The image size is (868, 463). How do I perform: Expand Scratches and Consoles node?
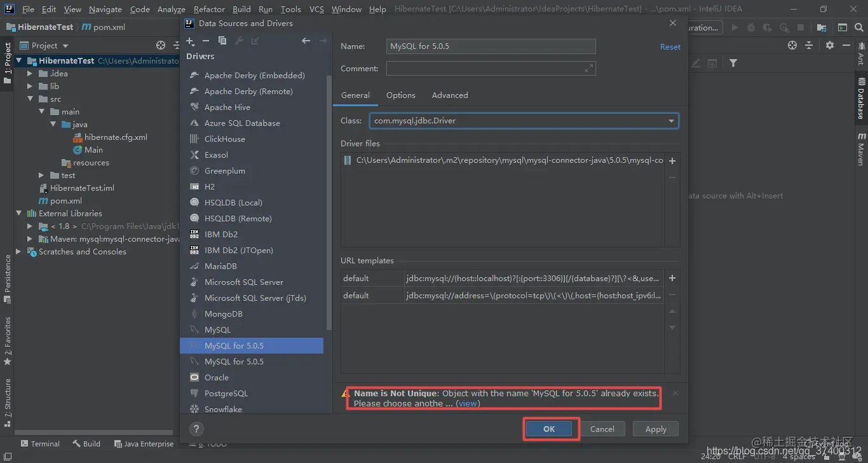point(19,252)
